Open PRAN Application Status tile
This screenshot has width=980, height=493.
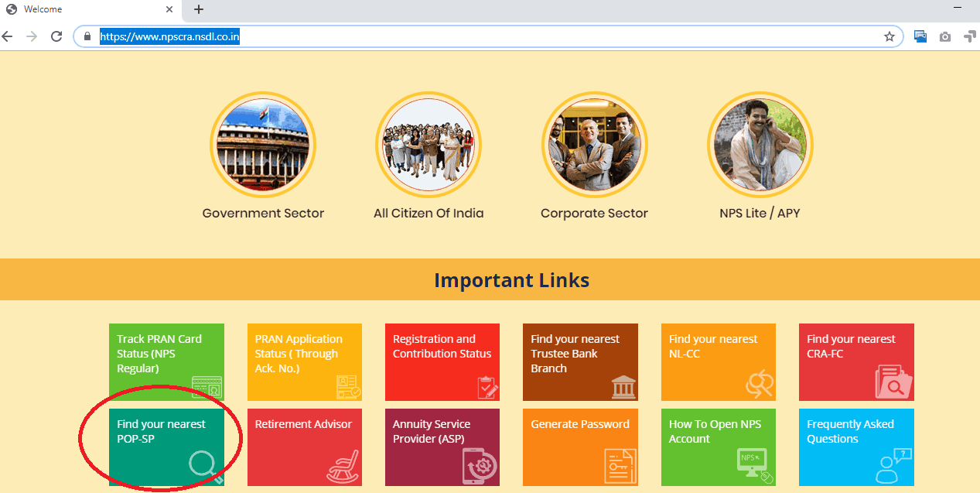point(305,362)
